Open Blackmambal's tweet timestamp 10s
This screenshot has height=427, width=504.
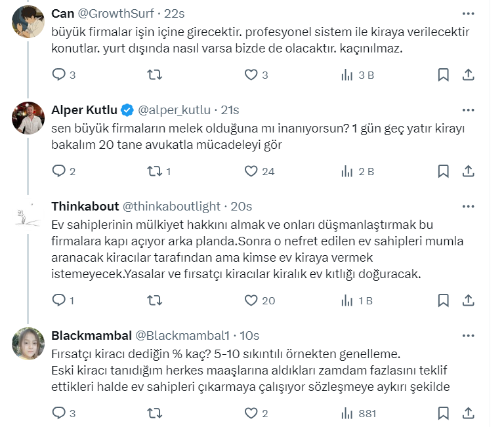pos(249,335)
